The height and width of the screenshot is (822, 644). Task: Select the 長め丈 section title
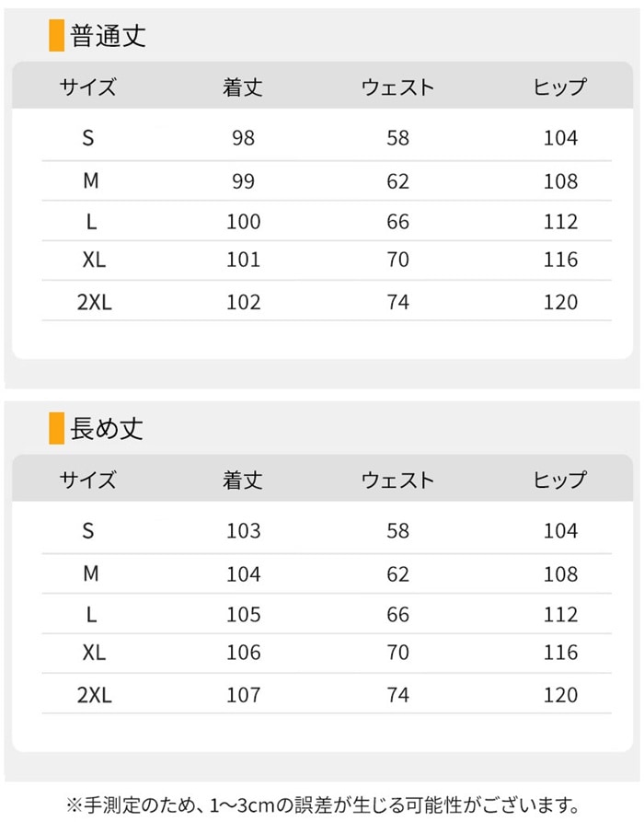(x=108, y=428)
